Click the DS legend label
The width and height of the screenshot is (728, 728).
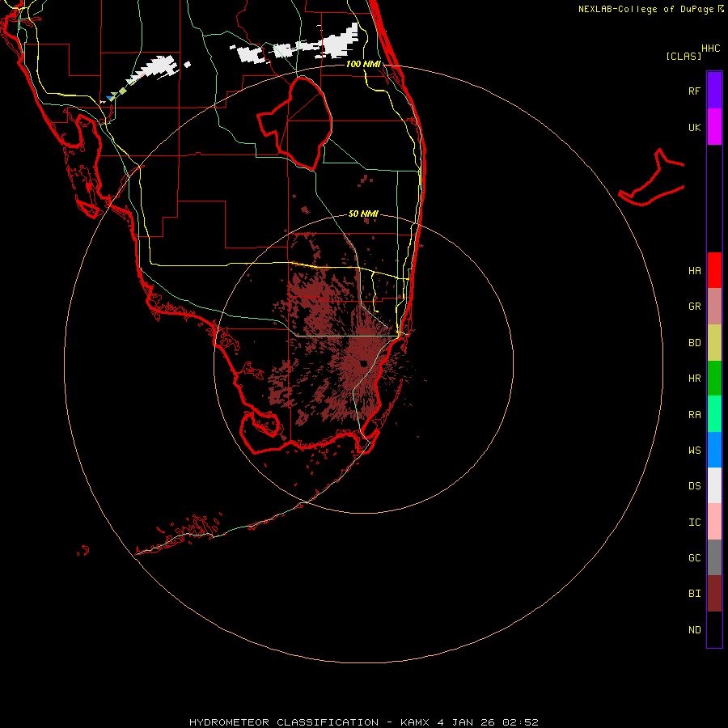[x=694, y=486]
